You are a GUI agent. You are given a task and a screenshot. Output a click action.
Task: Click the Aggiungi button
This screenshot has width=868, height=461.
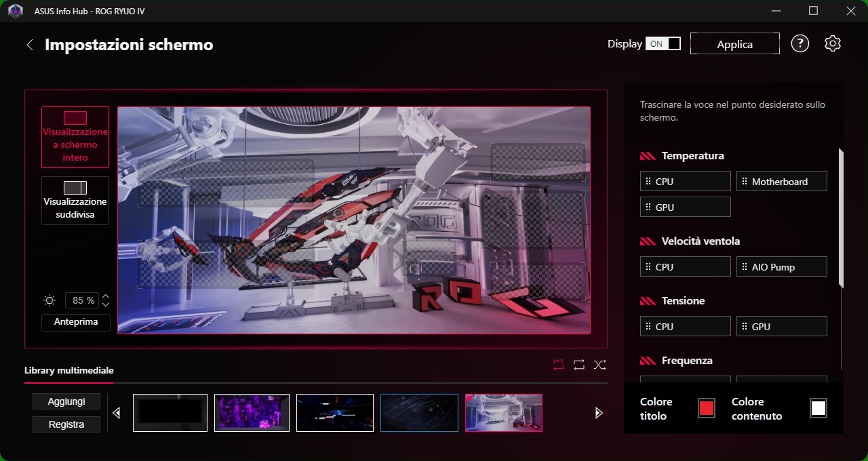[x=66, y=401]
